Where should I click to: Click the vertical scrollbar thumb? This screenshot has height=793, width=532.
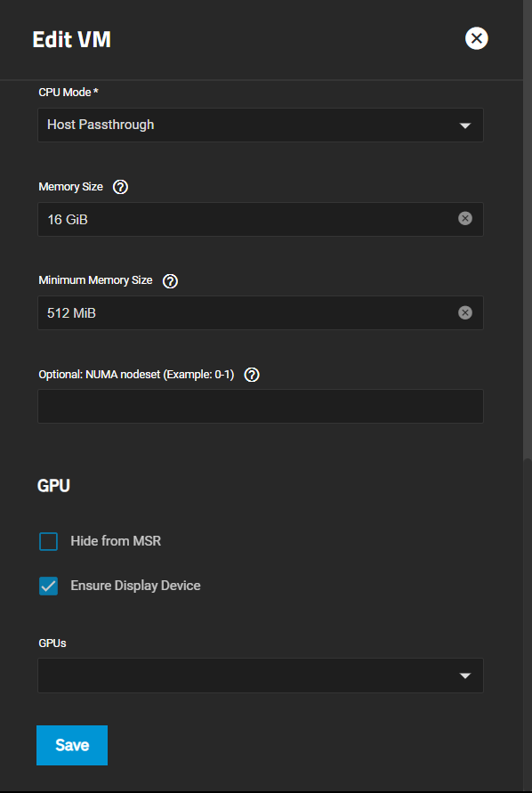[x=528, y=622]
